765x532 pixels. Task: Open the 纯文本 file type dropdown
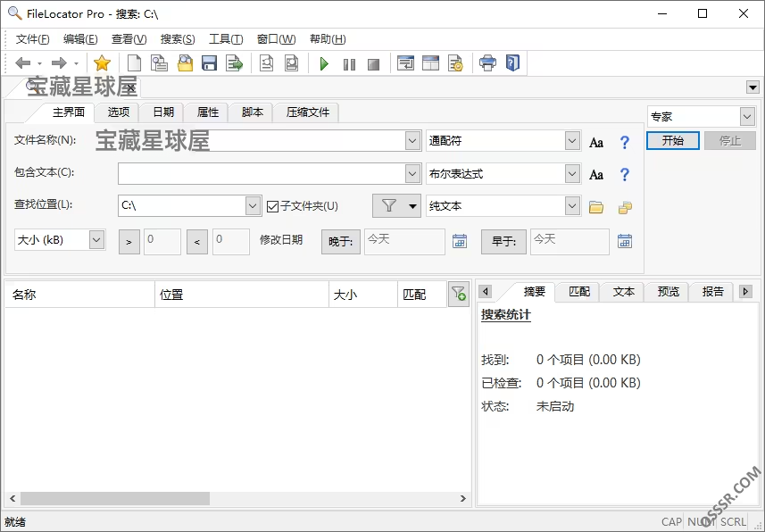pyautogui.click(x=572, y=205)
